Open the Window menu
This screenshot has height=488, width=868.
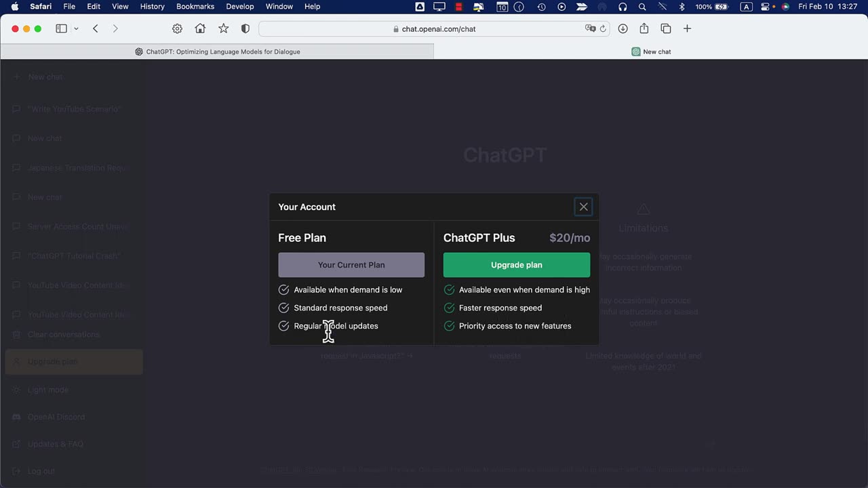pos(279,6)
